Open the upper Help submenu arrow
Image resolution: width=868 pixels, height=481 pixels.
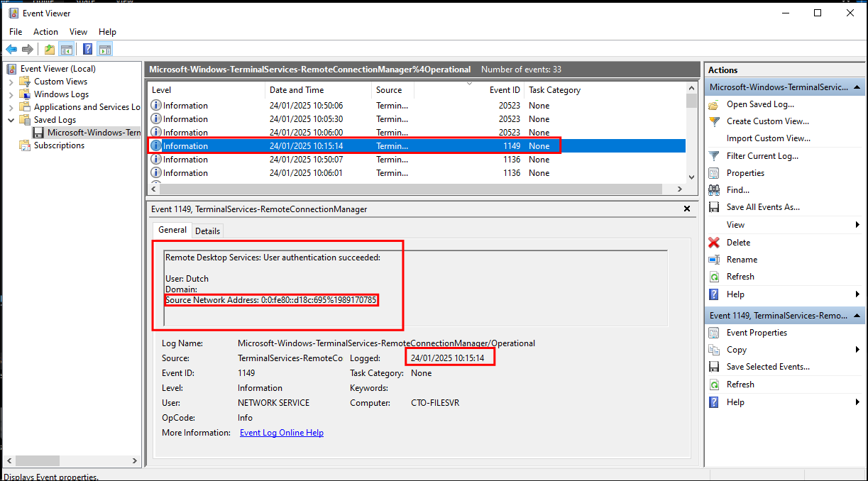tap(857, 294)
